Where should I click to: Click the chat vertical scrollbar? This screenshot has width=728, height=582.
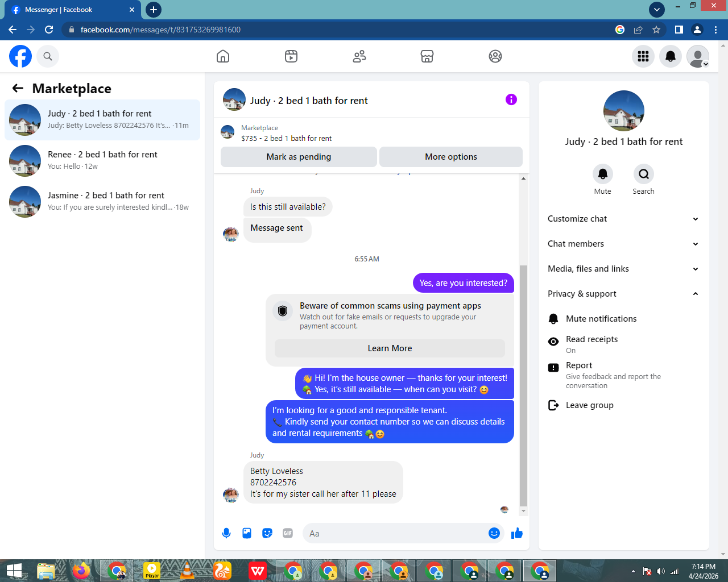coord(523,385)
